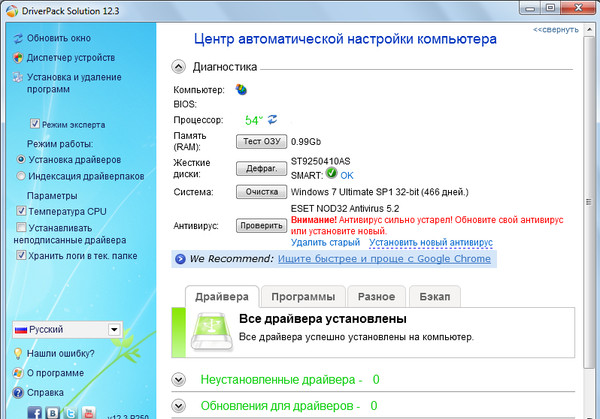
Task: Refresh the CPU temperature reading icon
Action: point(272,119)
